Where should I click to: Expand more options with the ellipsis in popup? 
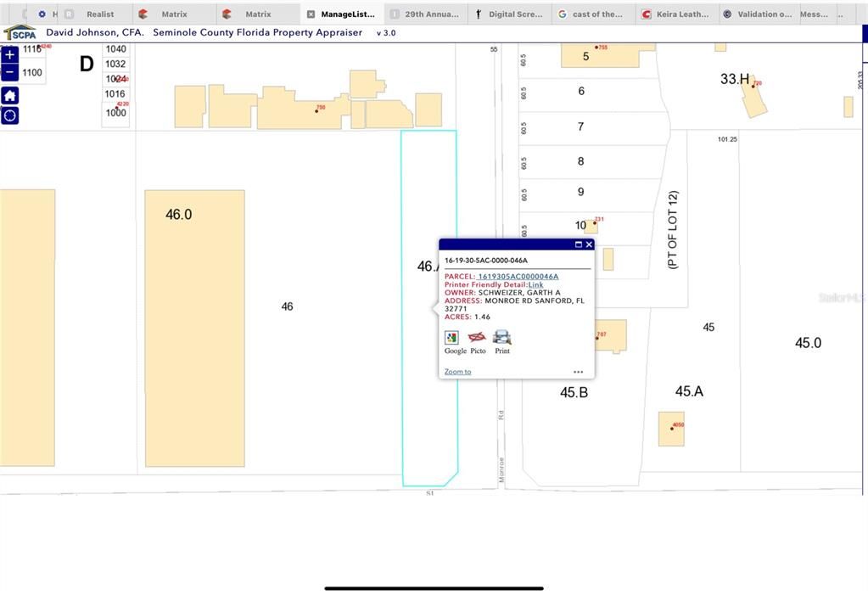(x=578, y=371)
